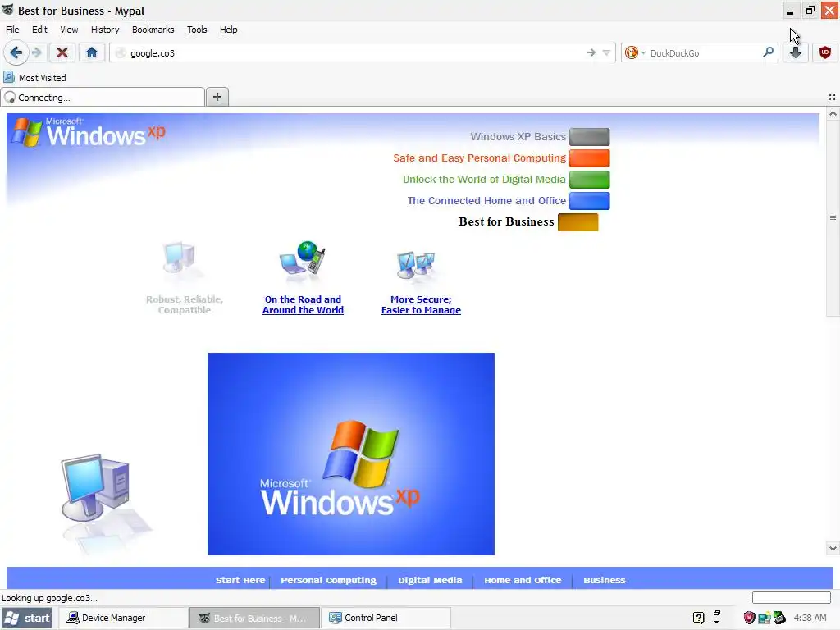
Task: Open the History menu
Action: [x=105, y=30]
